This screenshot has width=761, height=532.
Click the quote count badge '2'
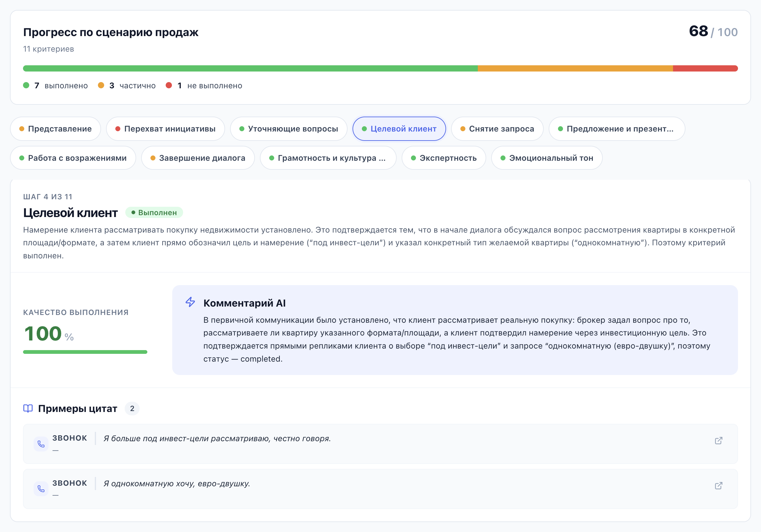132,408
